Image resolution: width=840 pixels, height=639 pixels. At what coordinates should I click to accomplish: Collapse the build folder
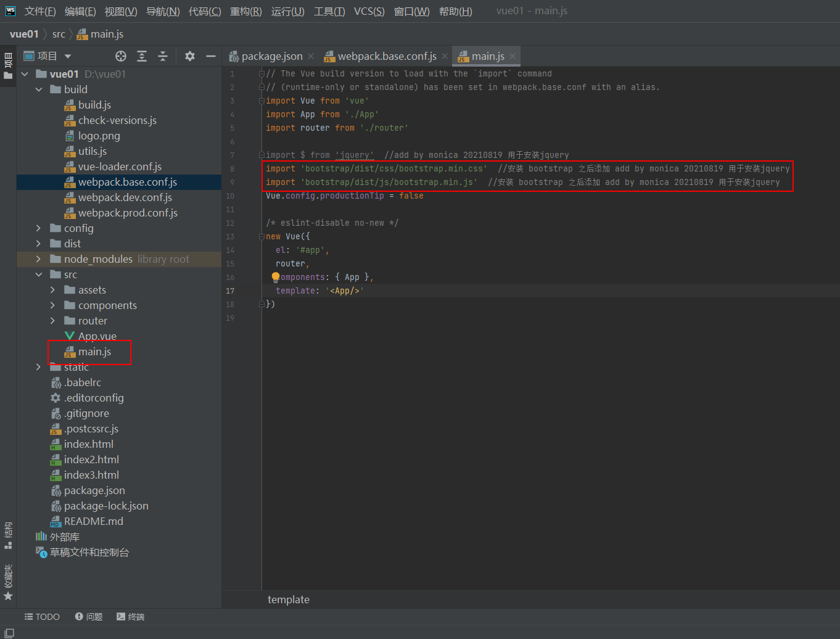[39, 89]
